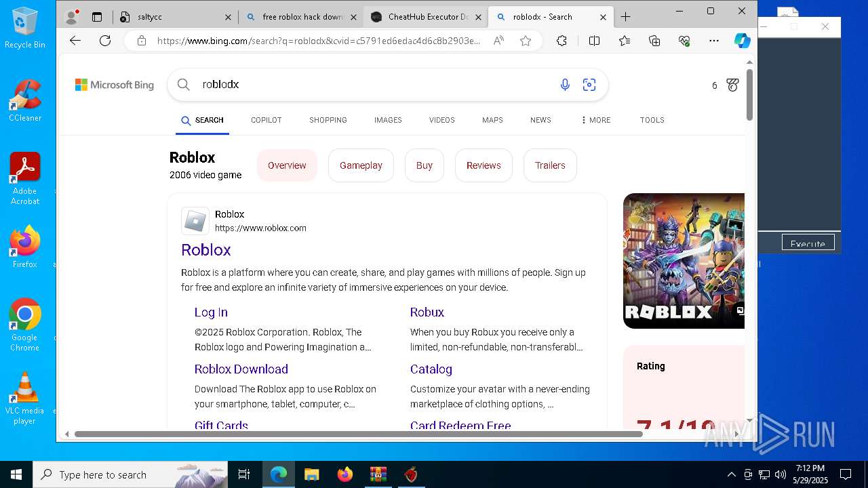Click the Reviews pill button
Image resolution: width=868 pixels, height=488 pixels.
(484, 165)
